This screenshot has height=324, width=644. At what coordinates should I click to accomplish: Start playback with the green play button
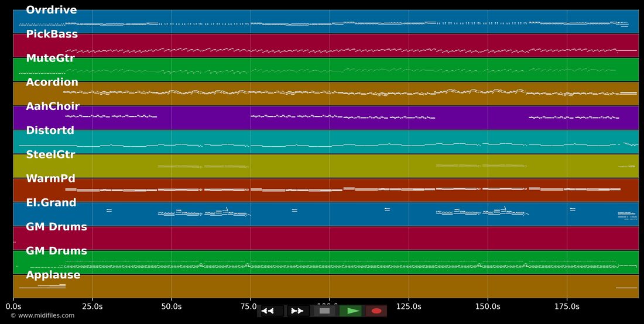[351, 311]
